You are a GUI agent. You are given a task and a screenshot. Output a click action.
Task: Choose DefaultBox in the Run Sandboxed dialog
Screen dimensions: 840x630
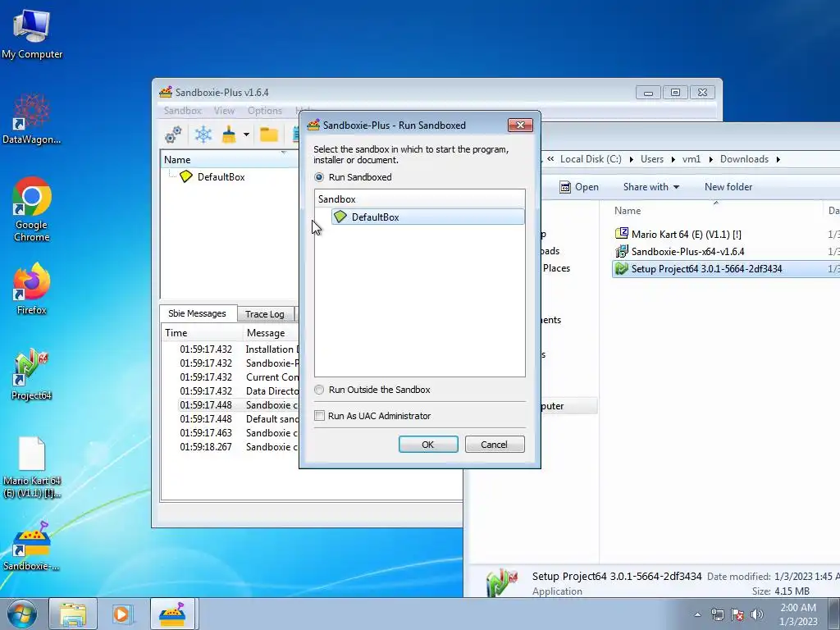click(427, 217)
